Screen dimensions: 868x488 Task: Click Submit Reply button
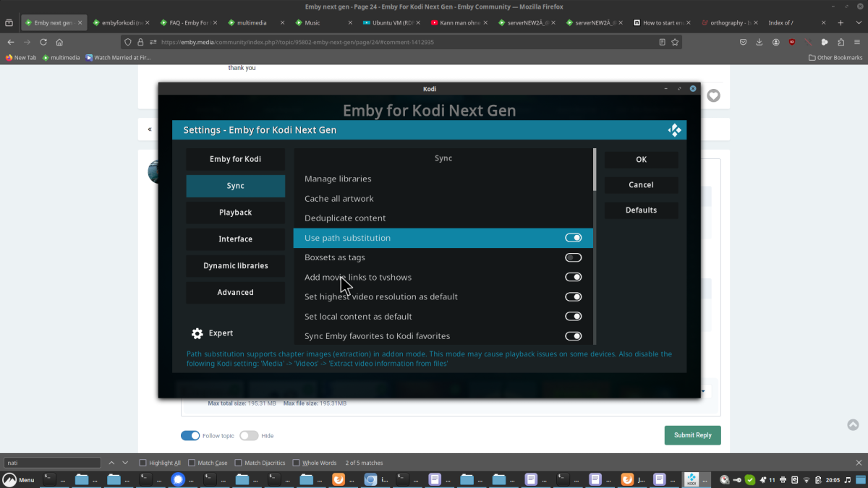tap(693, 435)
